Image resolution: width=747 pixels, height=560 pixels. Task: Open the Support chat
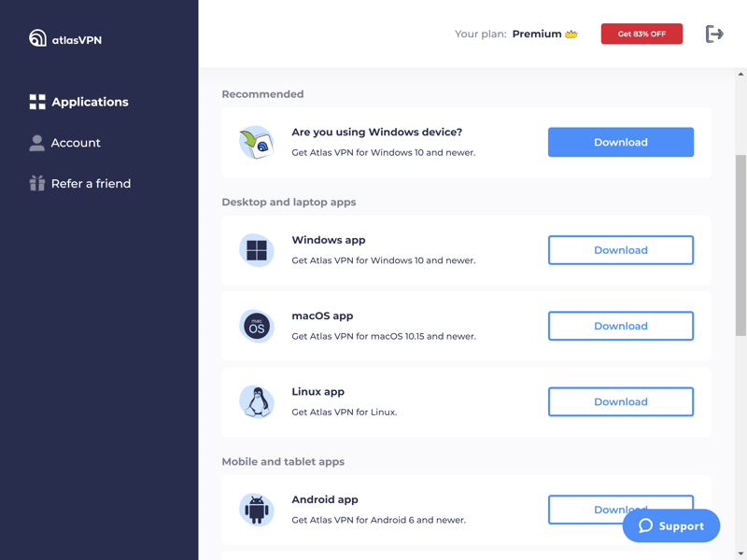tap(670, 525)
